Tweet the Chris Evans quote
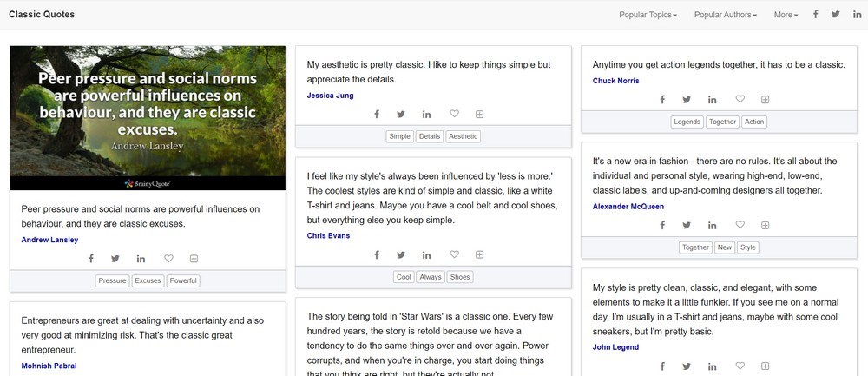The image size is (868, 376). [401, 254]
